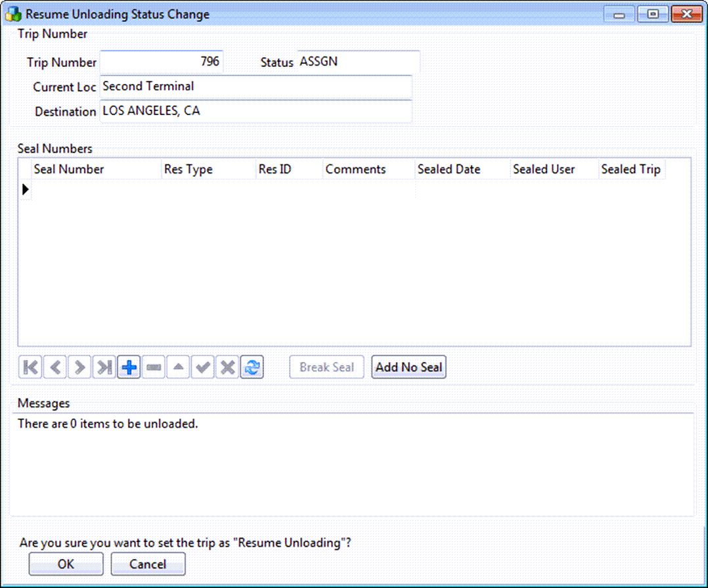Close the Resume Unloading Status Change window
Viewport: 708px width, 588px height.
(686, 14)
